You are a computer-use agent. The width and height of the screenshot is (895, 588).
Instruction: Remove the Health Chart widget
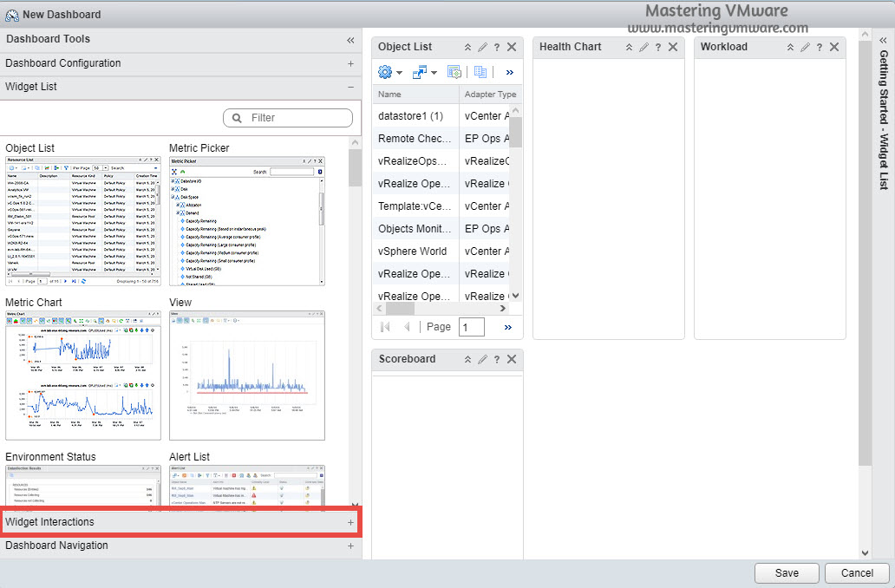point(673,47)
